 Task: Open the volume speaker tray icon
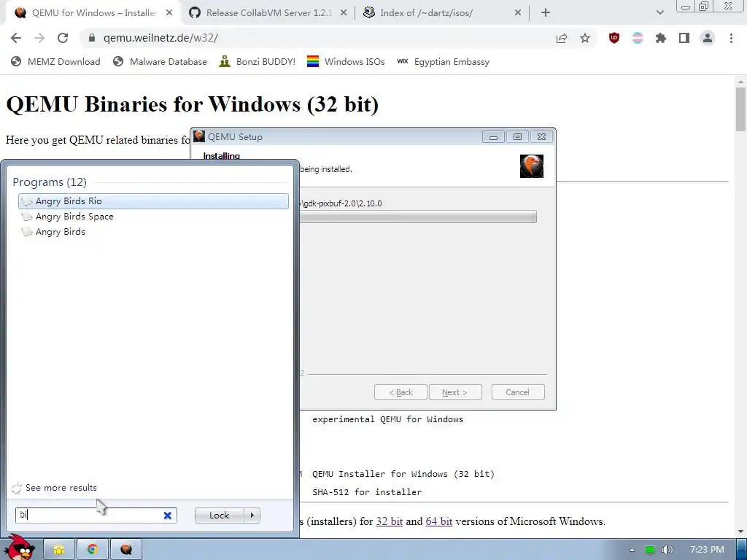(x=667, y=550)
